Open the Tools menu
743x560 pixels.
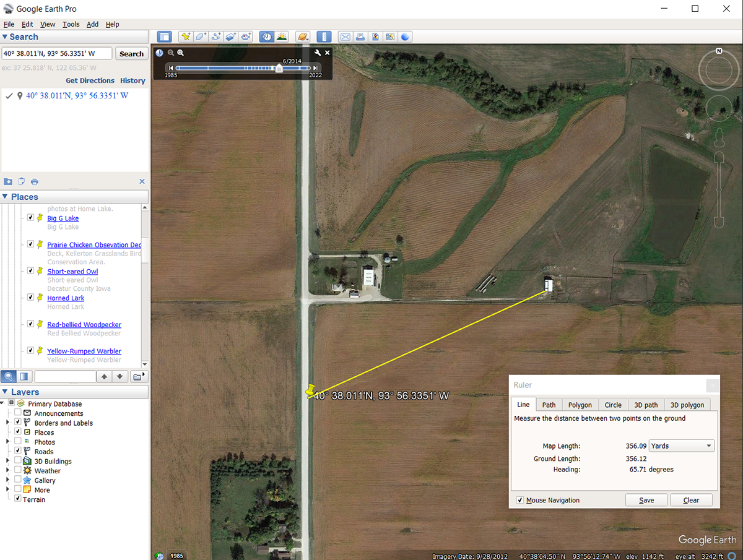71,24
